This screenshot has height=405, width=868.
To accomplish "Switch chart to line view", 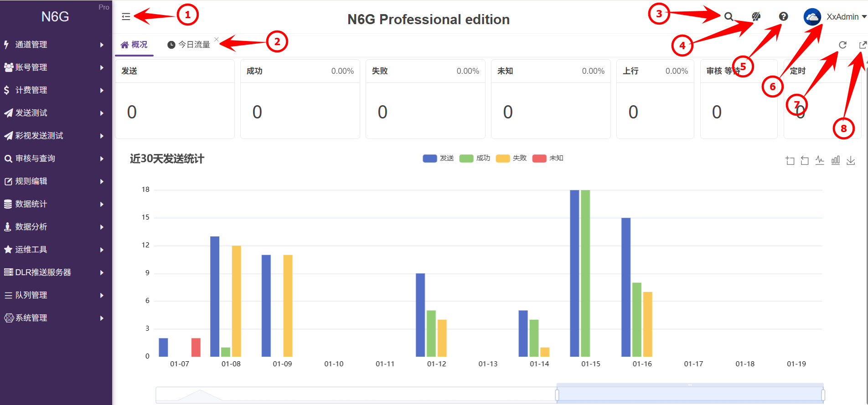I will 820,160.
